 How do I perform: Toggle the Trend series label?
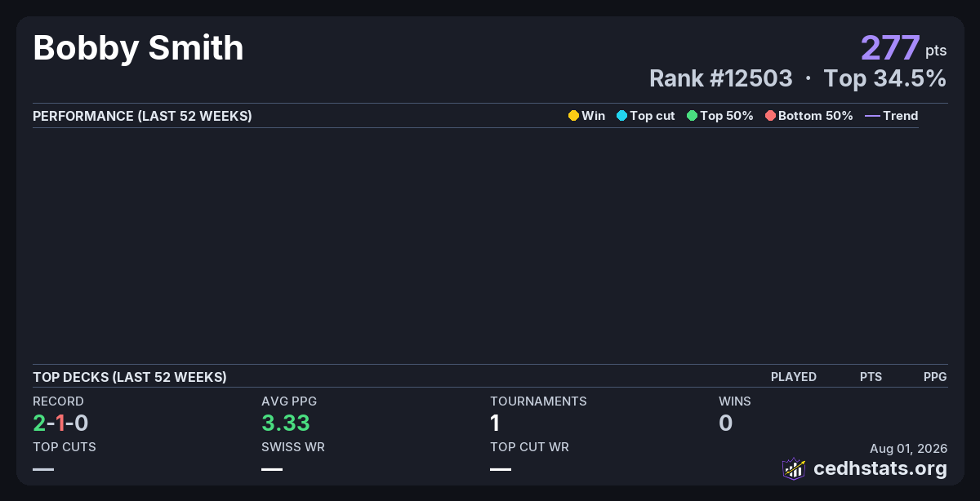point(901,116)
